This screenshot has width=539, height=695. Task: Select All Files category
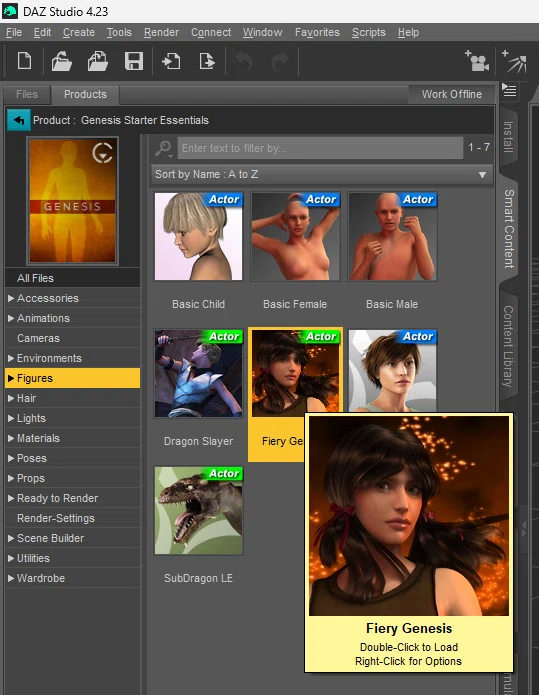tap(73, 278)
